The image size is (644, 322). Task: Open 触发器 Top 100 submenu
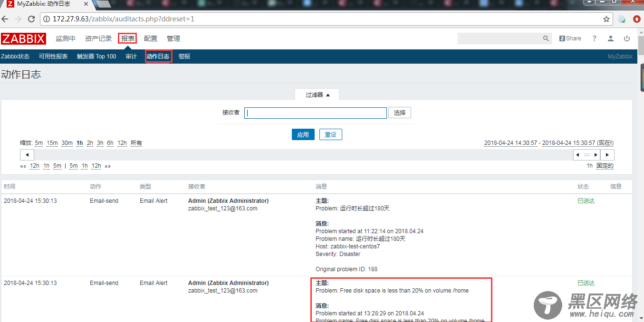click(x=96, y=57)
